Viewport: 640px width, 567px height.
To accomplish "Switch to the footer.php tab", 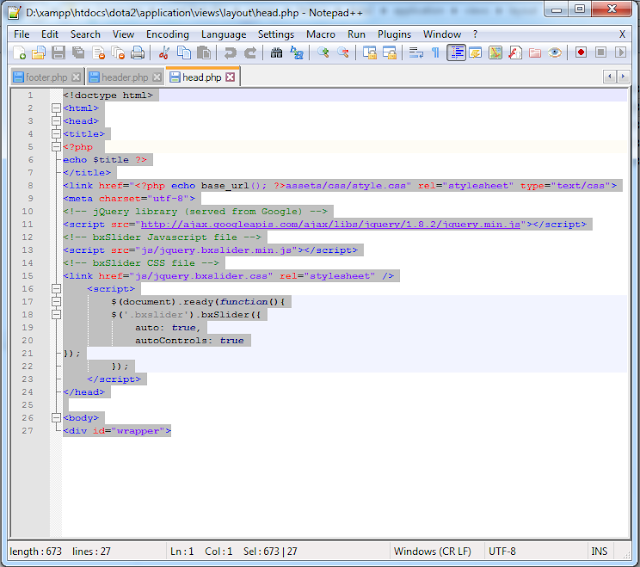I will [x=46, y=78].
